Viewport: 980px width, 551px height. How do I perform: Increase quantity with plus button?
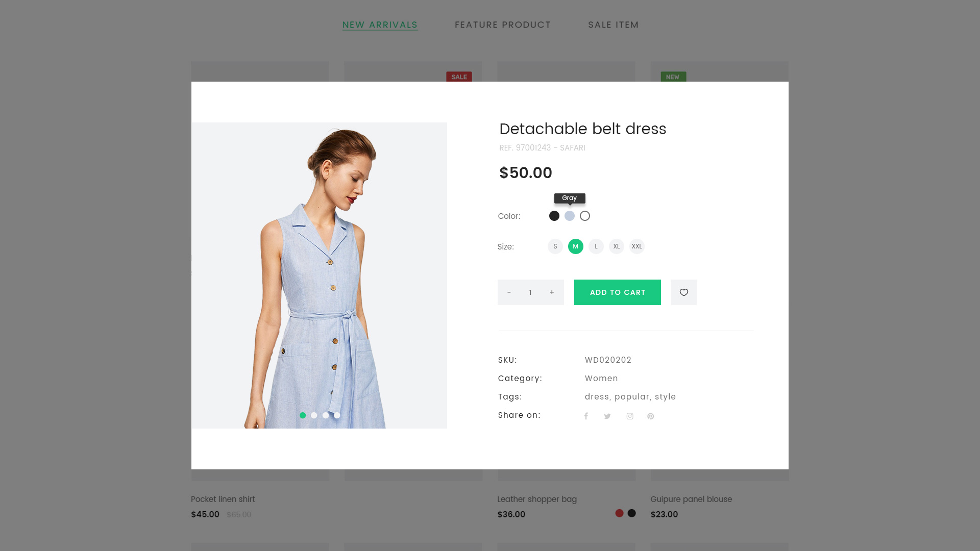click(552, 292)
